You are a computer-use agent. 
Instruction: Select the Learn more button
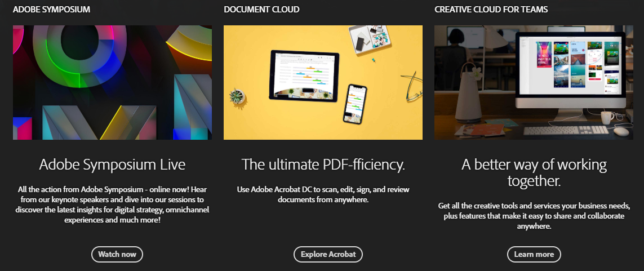coord(534,254)
